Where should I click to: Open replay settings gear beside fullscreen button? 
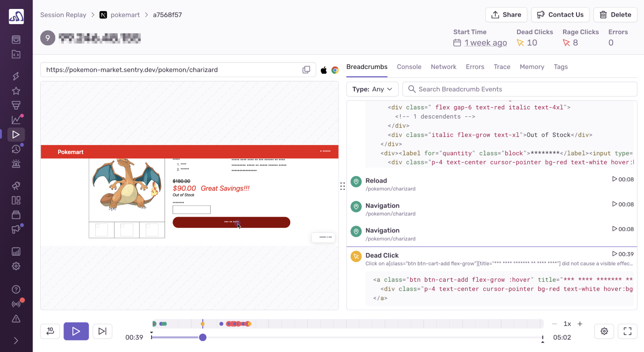[x=604, y=331]
